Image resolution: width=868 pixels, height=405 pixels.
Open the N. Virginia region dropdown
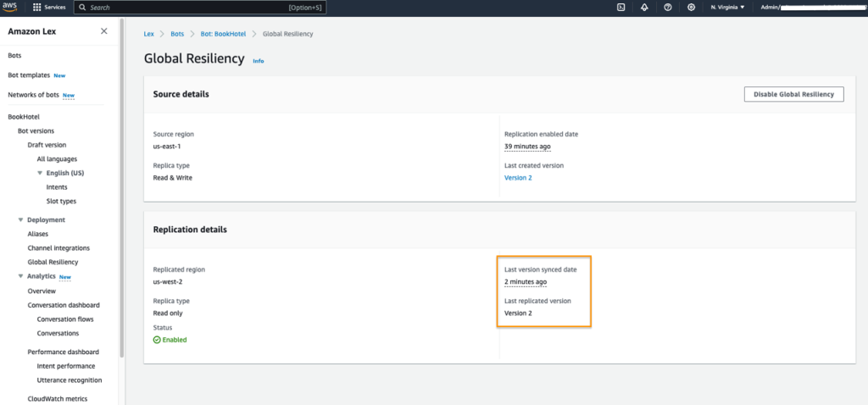pyautogui.click(x=727, y=8)
